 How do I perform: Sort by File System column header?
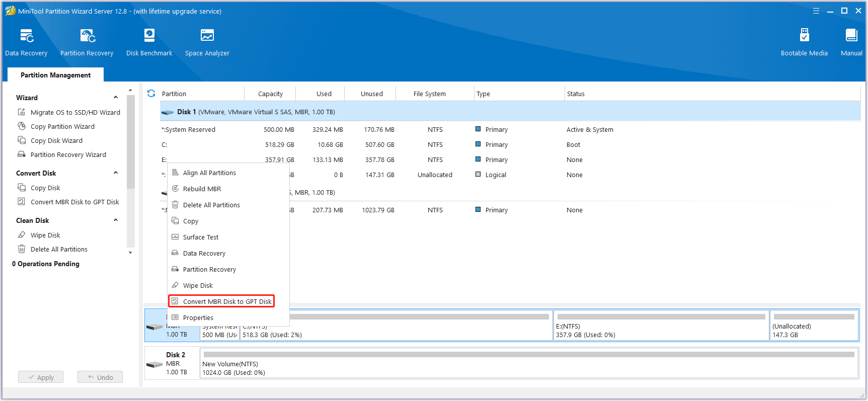pyautogui.click(x=435, y=94)
